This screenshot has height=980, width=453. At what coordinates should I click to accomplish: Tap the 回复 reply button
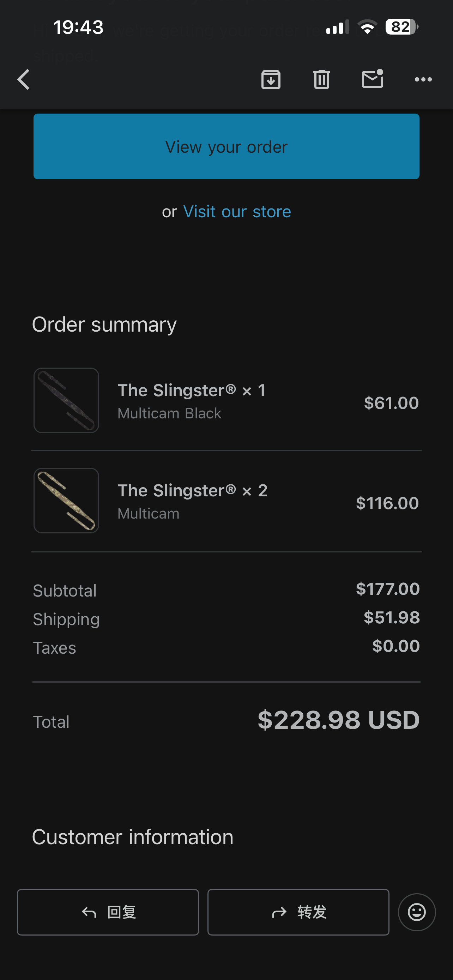click(108, 912)
